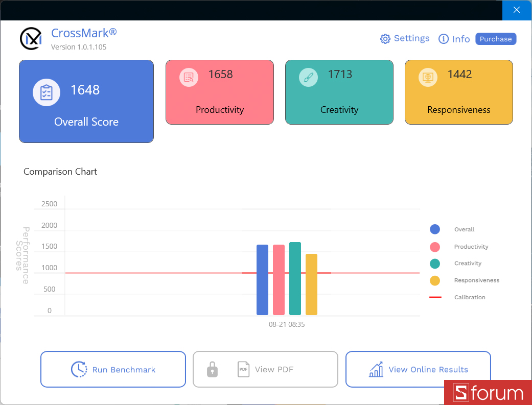Click the Responsiveness monitor icon
Screen dimensions: 532x405
point(428,77)
